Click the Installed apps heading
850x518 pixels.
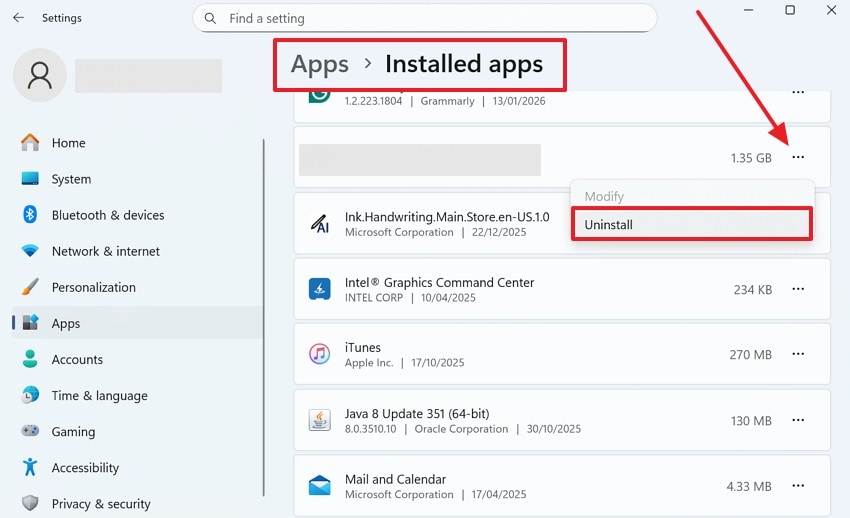tap(464, 64)
